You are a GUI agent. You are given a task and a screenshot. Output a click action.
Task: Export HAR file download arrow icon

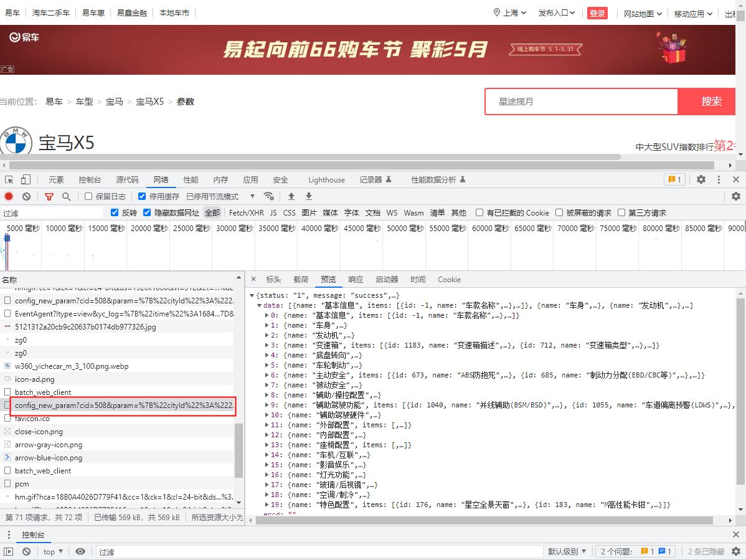point(309,196)
